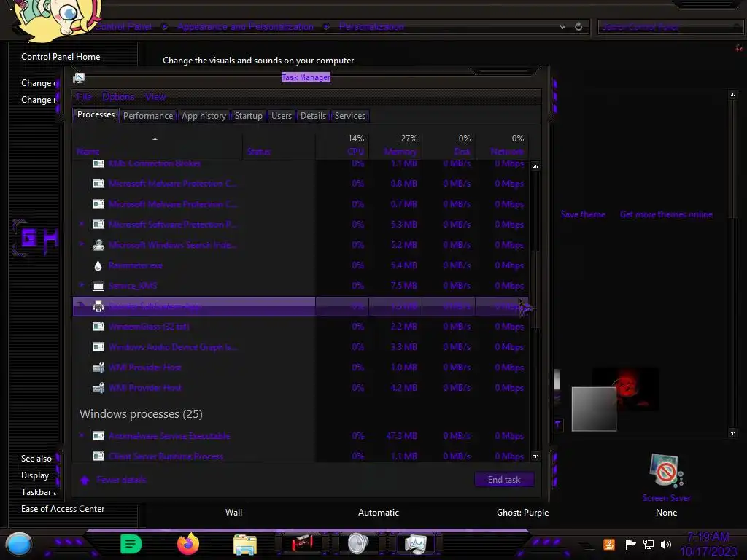Click the volume icon in system tray
747x560 pixels.
point(666,544)
